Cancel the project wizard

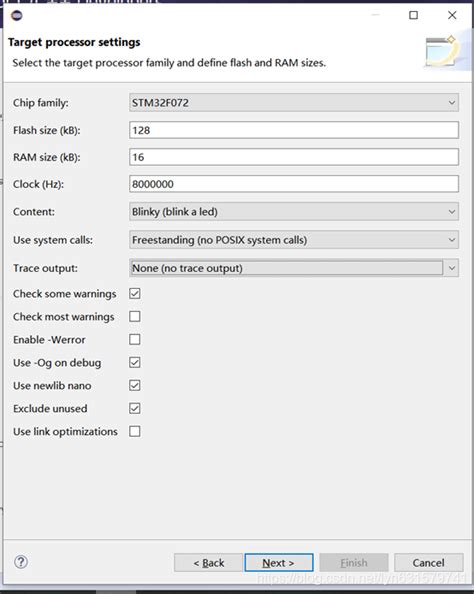pos(429,563)
